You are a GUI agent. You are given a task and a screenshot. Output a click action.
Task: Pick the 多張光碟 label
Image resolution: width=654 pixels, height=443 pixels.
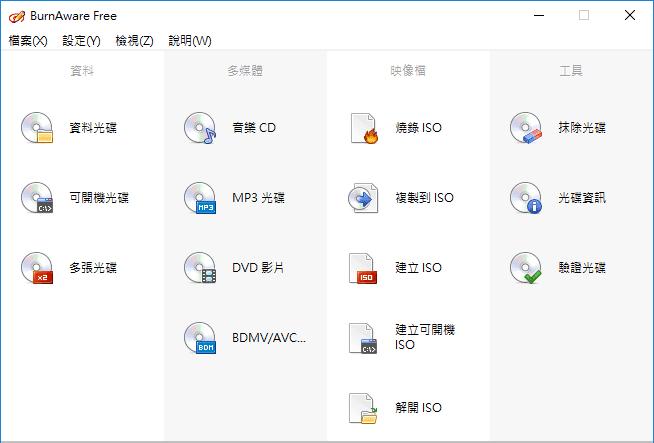pyautogui.click(x=93, y=268)
